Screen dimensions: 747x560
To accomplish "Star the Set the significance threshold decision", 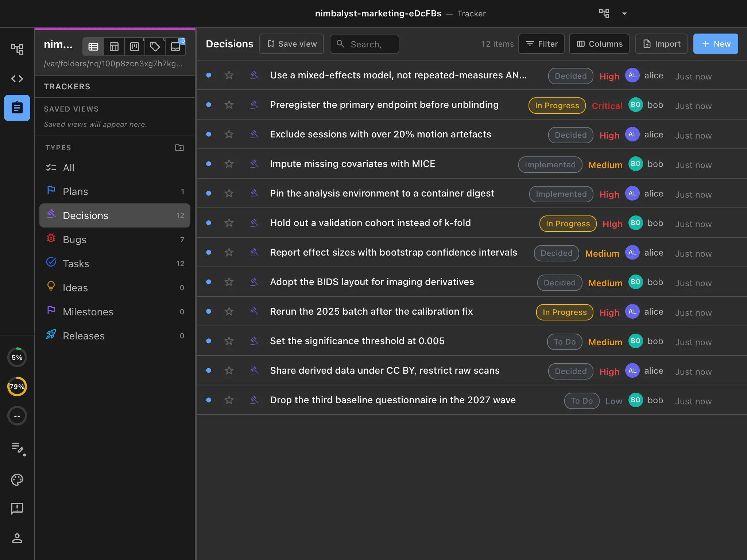I will 229,341.
